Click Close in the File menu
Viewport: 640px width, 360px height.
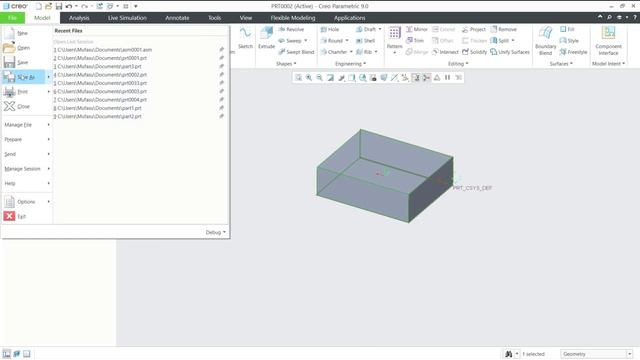click(27, 107)
